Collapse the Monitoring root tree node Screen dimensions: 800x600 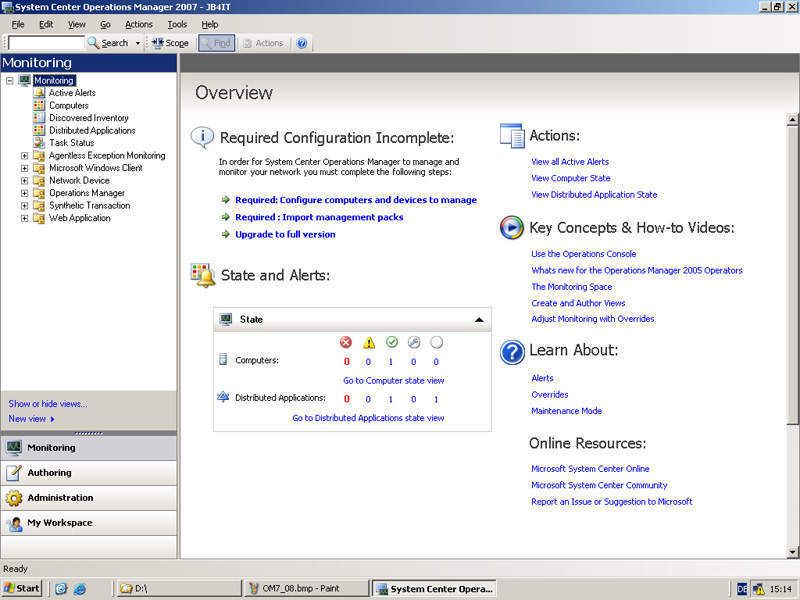pos(10,80)
